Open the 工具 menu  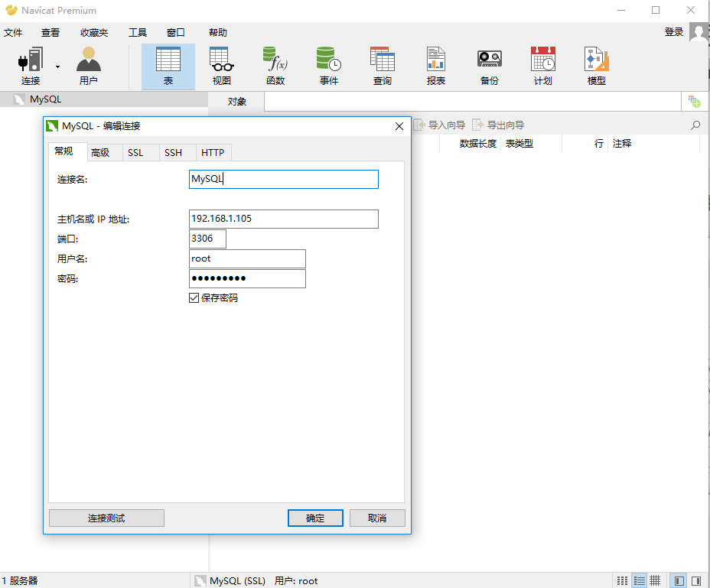pyautogui.click(x=137, y=32)
